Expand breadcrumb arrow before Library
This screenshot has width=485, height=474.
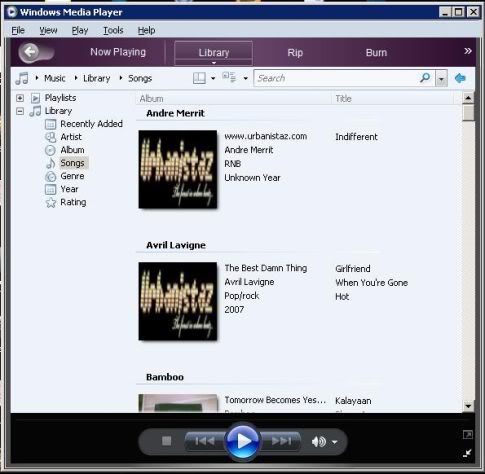(76, 78)
